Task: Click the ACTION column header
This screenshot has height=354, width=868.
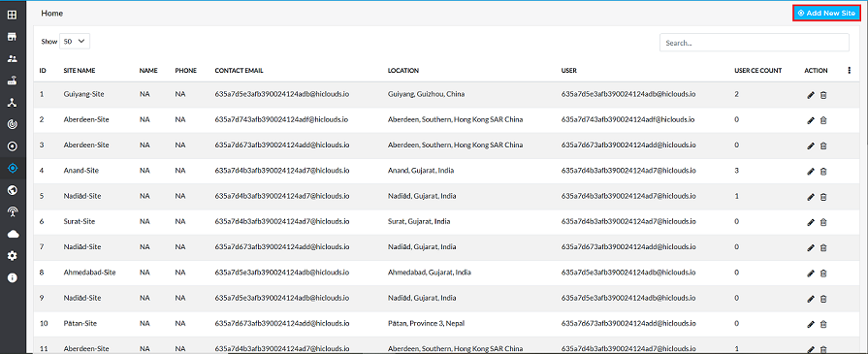Action: click(x=816, y=71)
